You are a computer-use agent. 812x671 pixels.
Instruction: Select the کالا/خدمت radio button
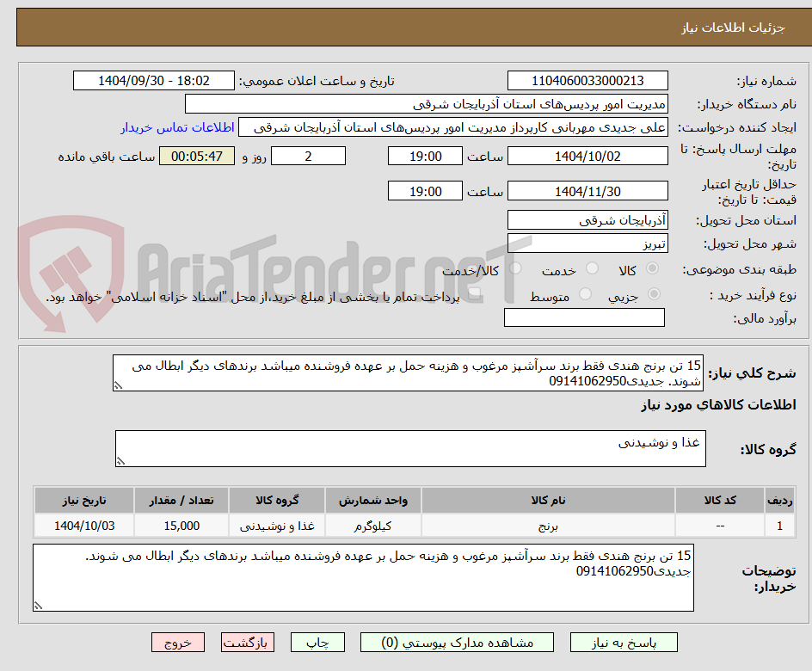(x=514, y=268)
